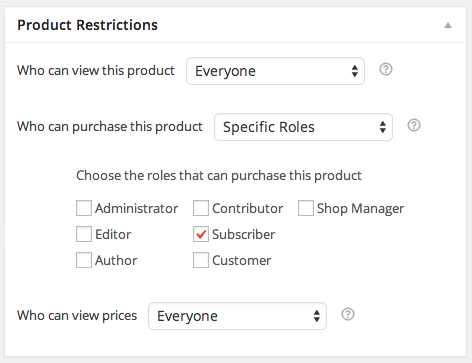Image resolution: width=472 pixels, height=363 pixels.
Task: Click the 'Customer' label text
Action: [x=242, y=260]
